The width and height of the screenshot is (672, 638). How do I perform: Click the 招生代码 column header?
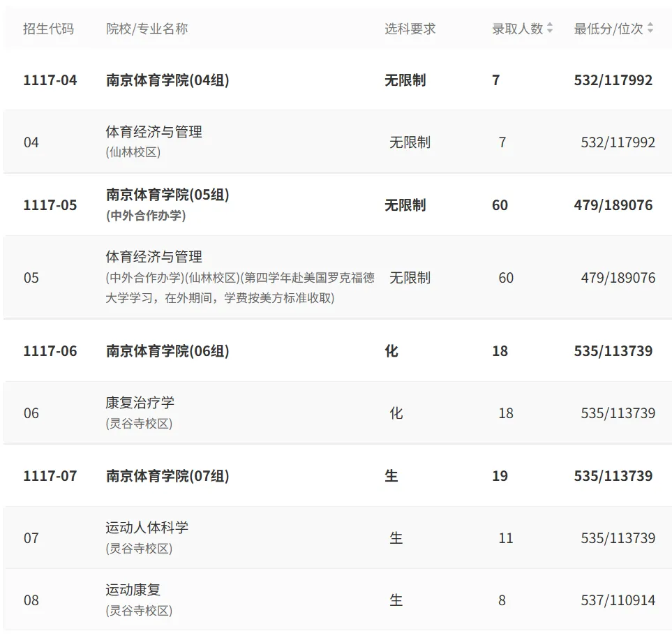[48, 29]
